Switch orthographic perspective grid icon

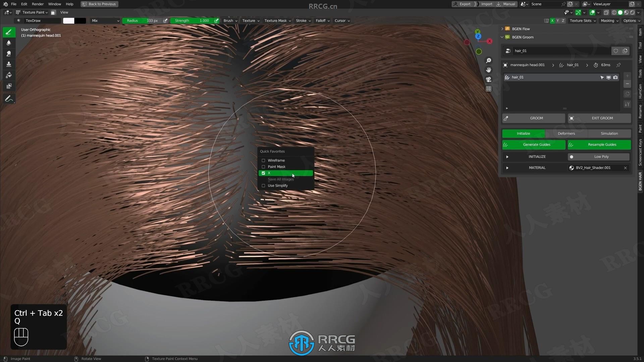489,89
